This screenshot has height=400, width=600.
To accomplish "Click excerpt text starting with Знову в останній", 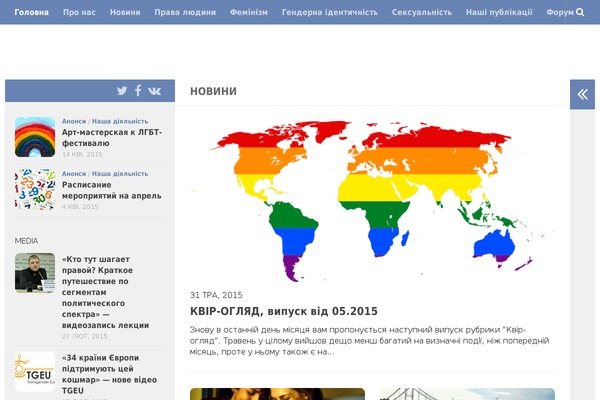I will 370,341.
